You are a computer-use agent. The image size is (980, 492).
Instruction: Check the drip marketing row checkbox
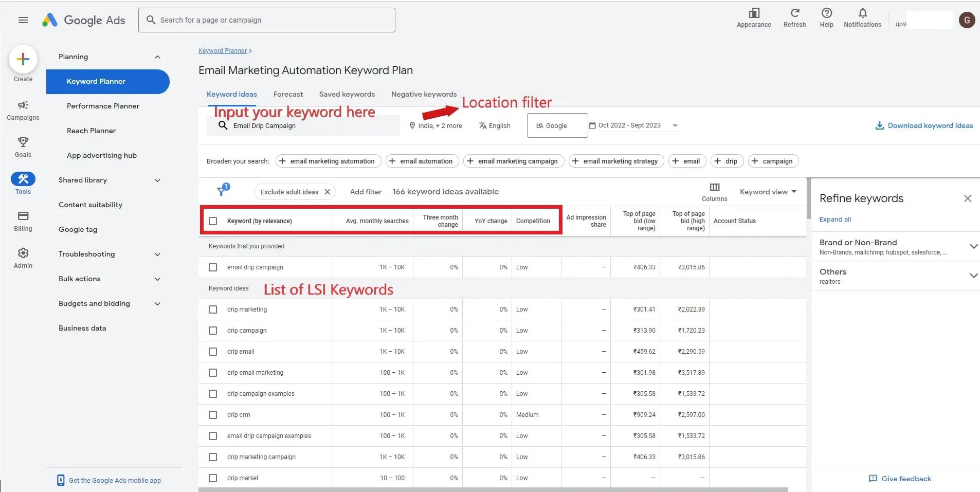[213, 309]
